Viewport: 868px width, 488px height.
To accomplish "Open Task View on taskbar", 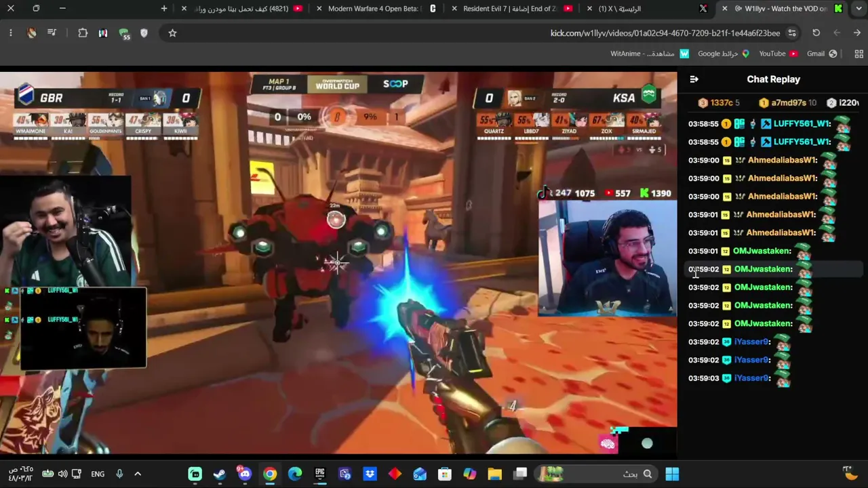I will click(520, 474).
